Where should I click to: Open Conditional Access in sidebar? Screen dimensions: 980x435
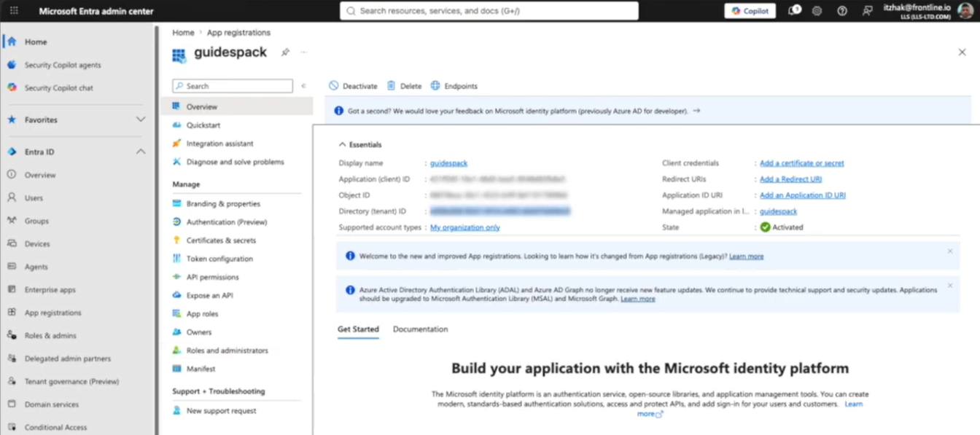pyautogui.click(x=55, y=427)
